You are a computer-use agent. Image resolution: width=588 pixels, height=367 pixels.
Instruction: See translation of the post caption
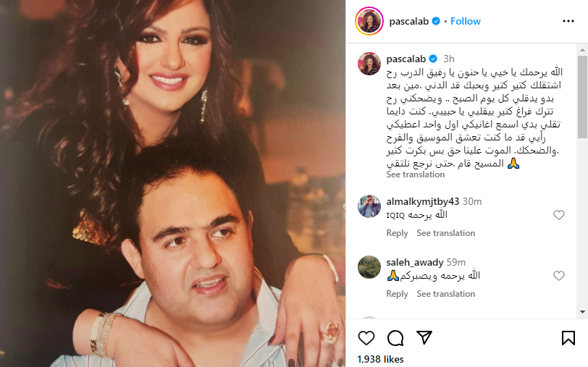(x=416, y=174)
